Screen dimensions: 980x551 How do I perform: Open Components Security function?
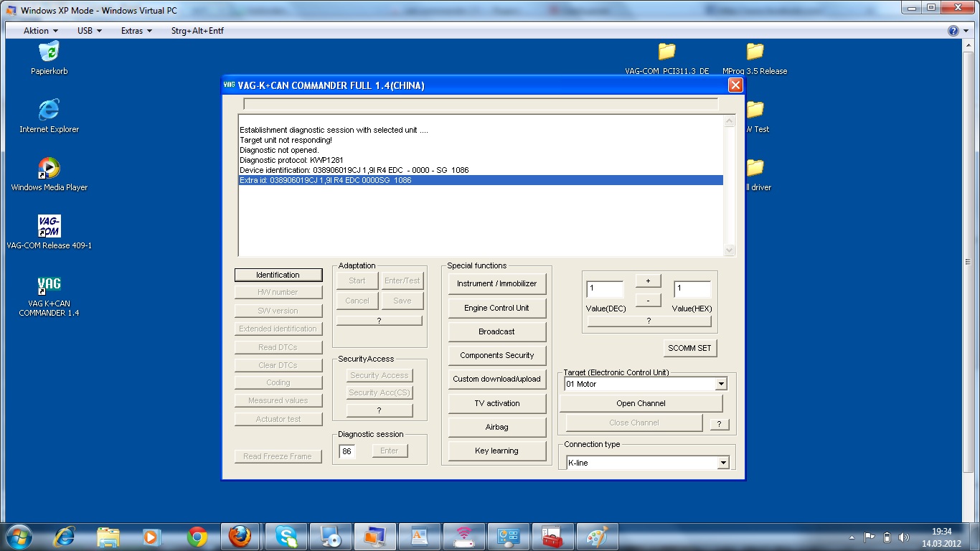coord(497,355)
